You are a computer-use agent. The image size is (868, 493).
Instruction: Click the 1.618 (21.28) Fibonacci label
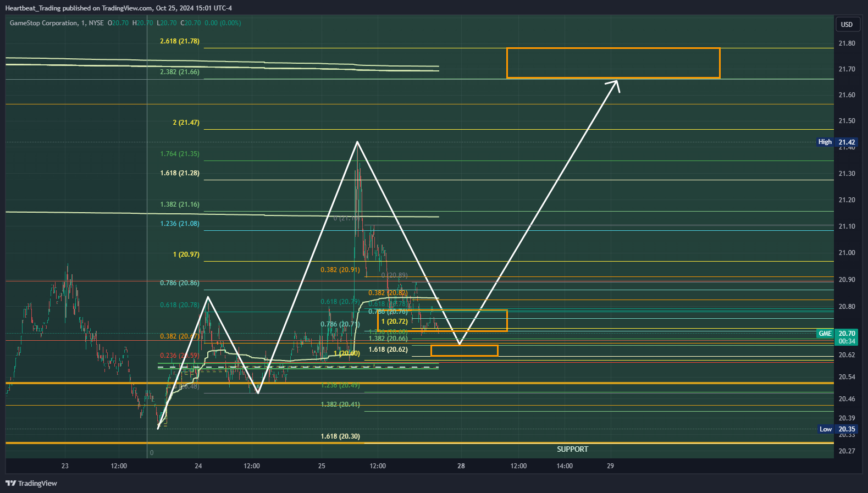pyautogui.click(x=180, y=173)
